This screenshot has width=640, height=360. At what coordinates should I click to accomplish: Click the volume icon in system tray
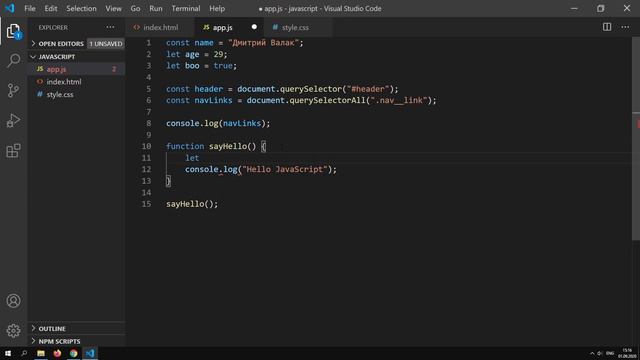click(600, 353)
